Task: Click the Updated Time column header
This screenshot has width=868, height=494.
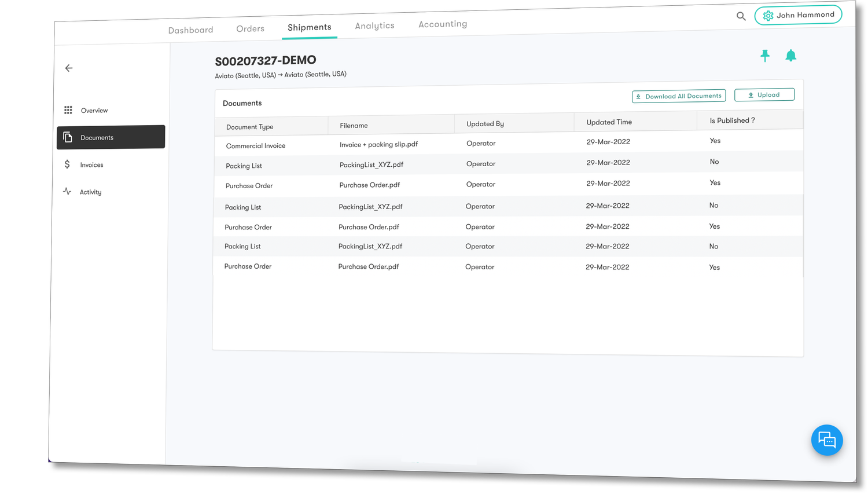Action: click(x=609, y=122)
